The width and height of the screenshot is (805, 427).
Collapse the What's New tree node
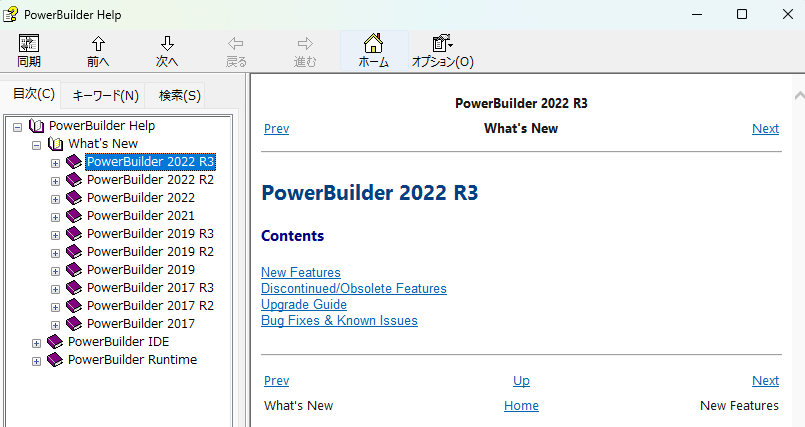click(x=37, y=144)
